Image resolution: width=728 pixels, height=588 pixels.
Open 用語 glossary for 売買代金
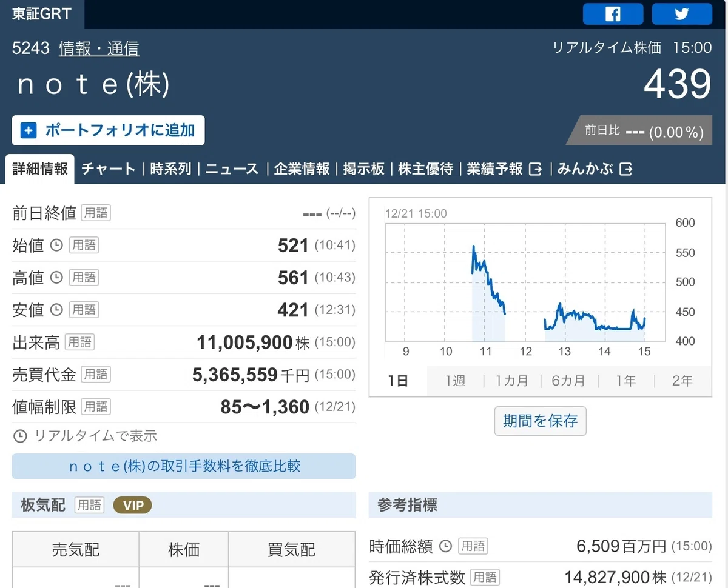pyautogui.click(x=96, y=374)
